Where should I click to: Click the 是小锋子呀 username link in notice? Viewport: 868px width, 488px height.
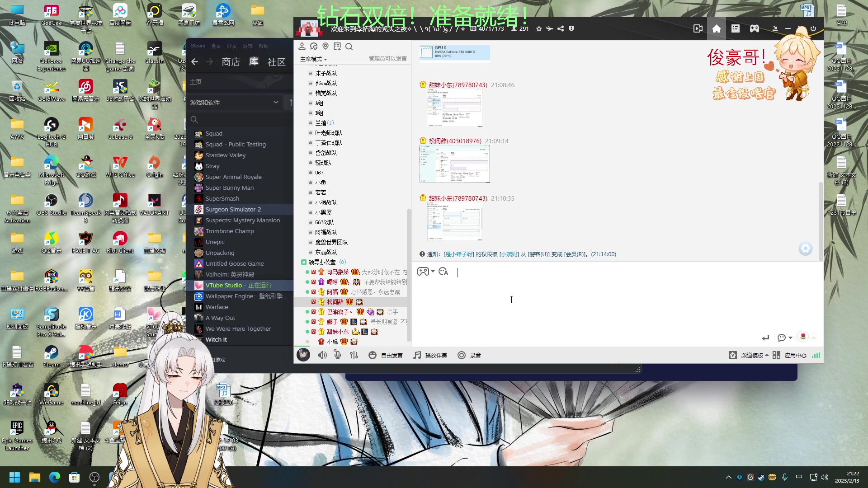click(x=459, y=254)
